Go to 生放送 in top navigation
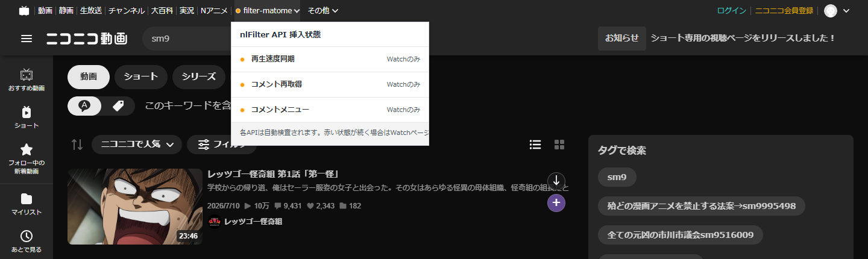 (91, 11)
